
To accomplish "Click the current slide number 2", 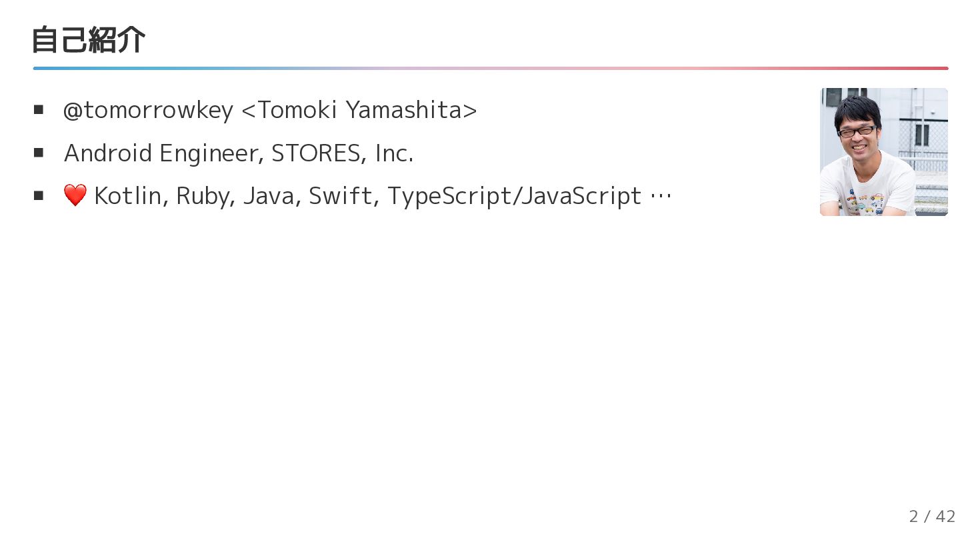I will tap(913, 516).
